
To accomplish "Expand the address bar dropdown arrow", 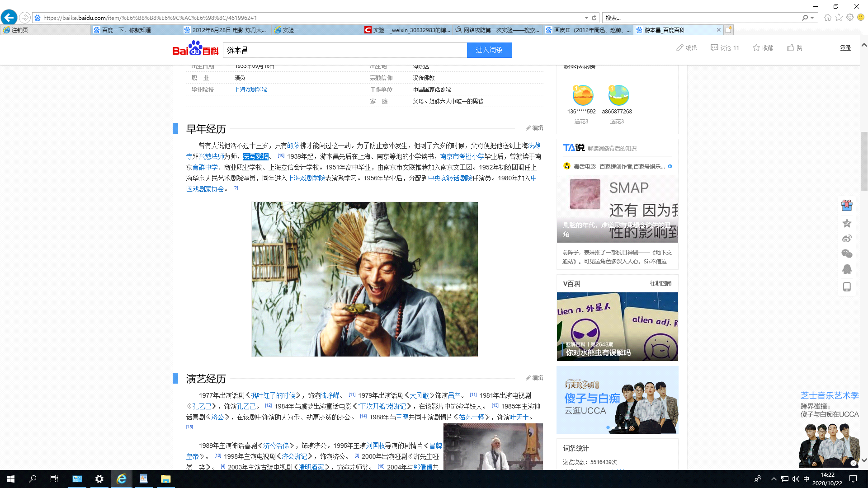I will pyautogui.click(x=586, y=18).
